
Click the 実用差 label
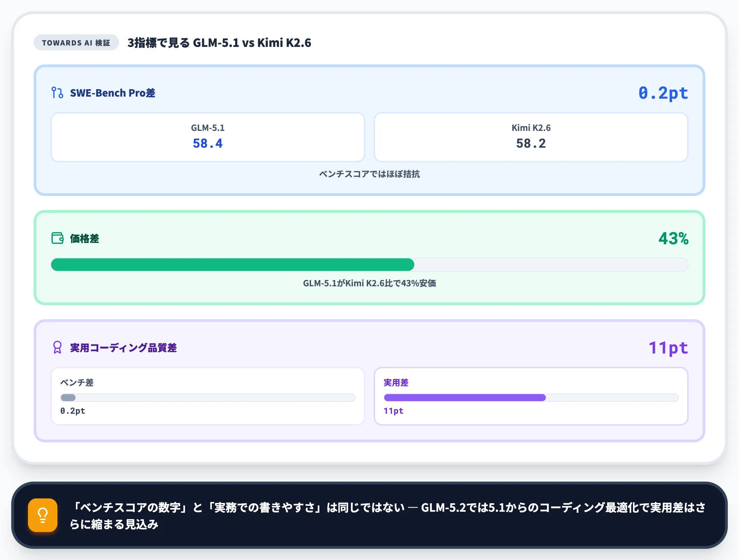(x=396, y=383)
